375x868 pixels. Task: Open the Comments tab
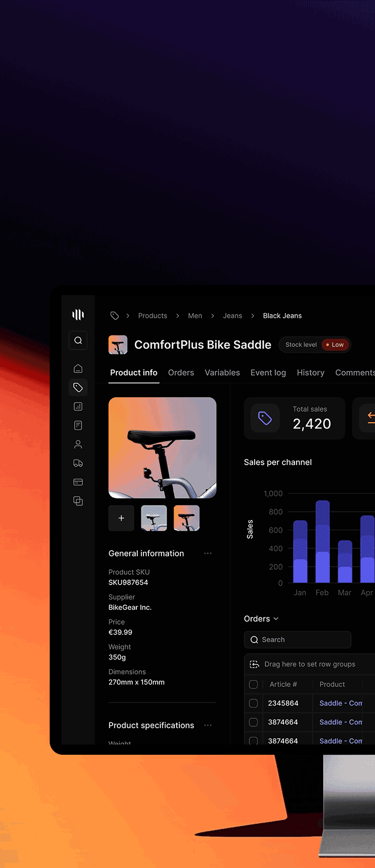[x=355, y=373]
